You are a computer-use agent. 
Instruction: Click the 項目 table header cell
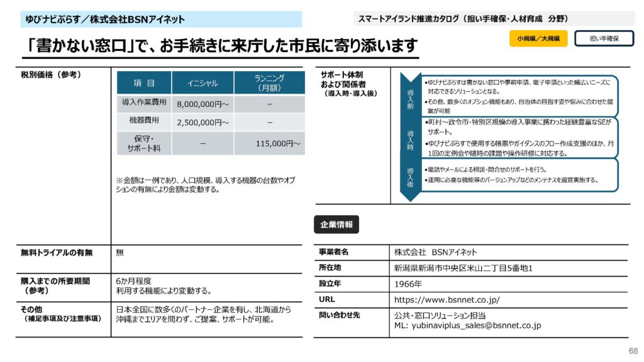coord(144,83)
